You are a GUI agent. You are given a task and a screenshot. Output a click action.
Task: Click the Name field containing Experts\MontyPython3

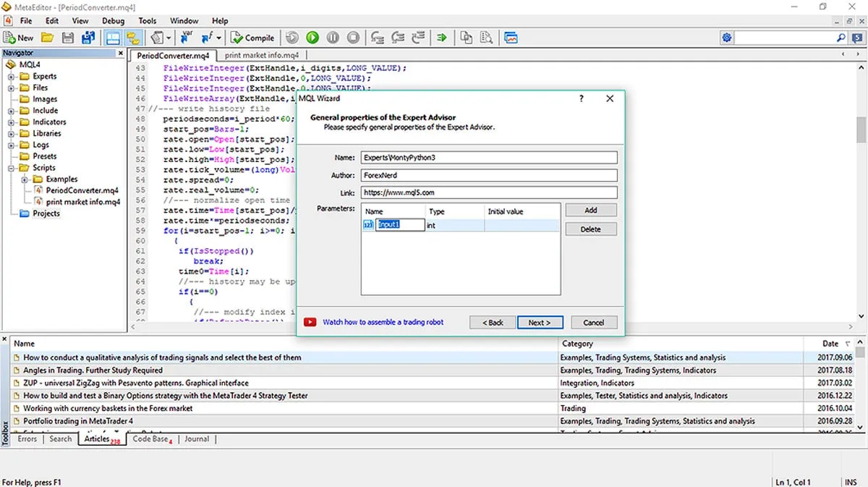click(x=489, y=157)
